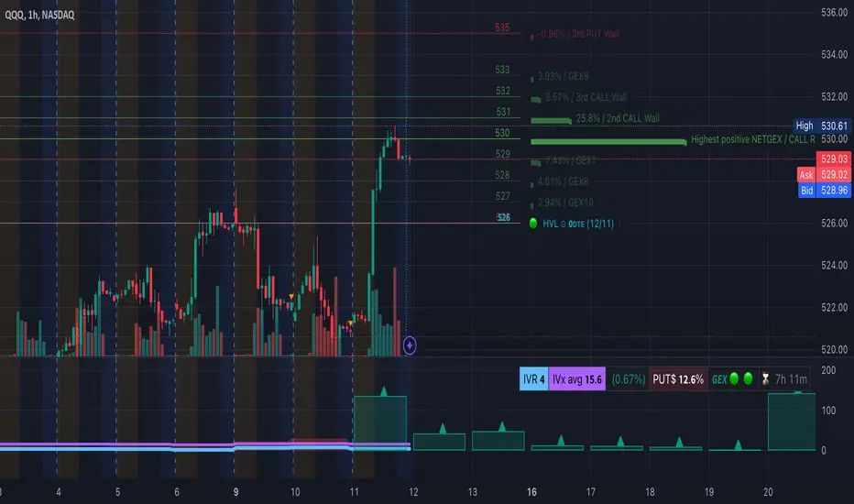The width and height of the screenshot is (854, 504).
Task: Click the 520.00 price axis label
Action: 835,349
